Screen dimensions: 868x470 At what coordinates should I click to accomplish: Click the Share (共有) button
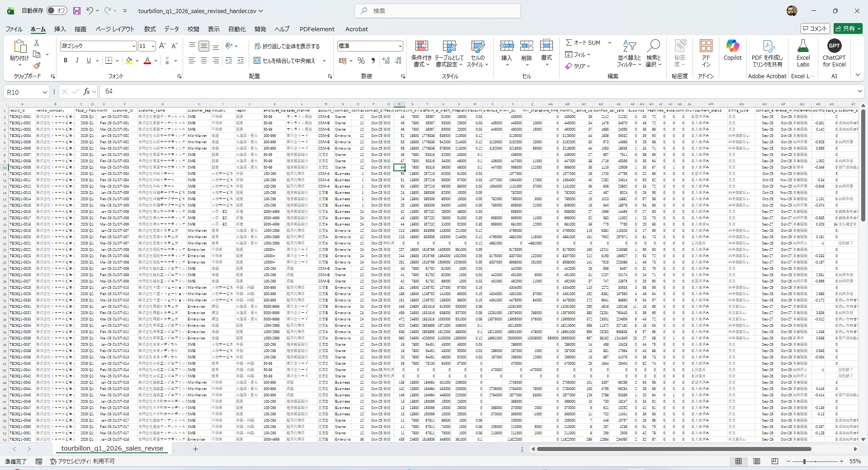(x=848, y=28)
